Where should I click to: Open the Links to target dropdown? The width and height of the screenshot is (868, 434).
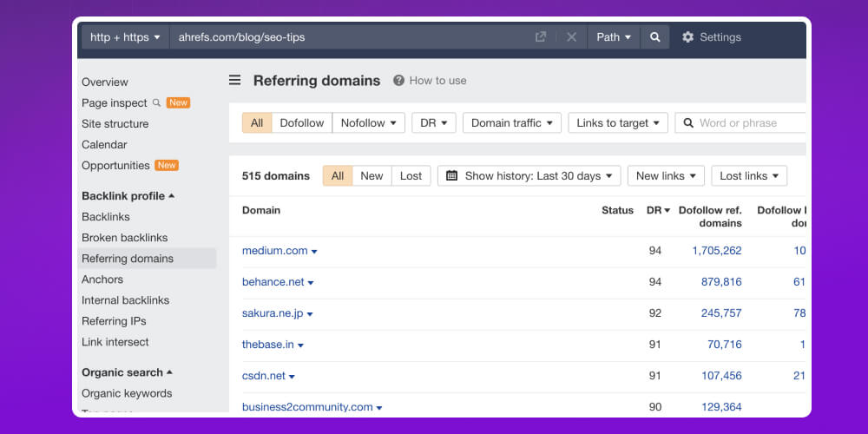coord(618,123)
